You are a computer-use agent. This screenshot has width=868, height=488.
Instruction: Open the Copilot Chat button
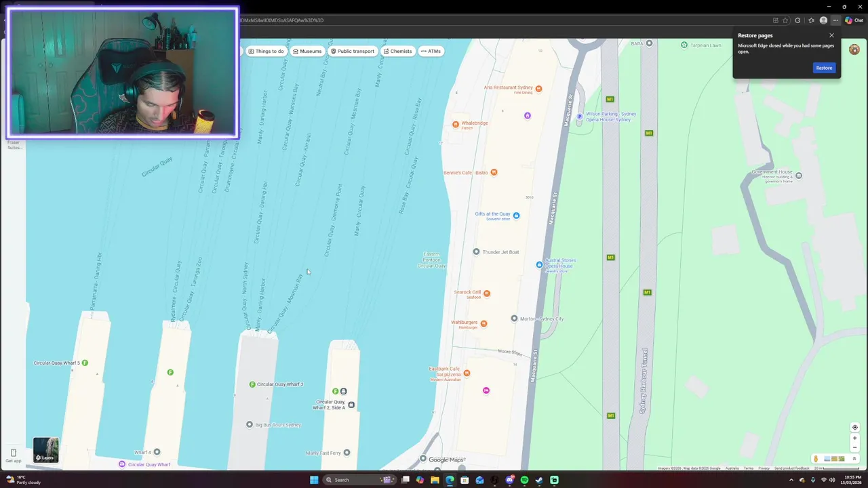(854, 20)
